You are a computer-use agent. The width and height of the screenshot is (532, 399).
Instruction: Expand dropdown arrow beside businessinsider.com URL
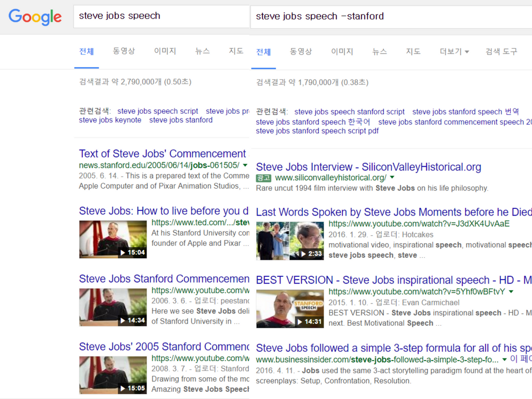(504, 360)
